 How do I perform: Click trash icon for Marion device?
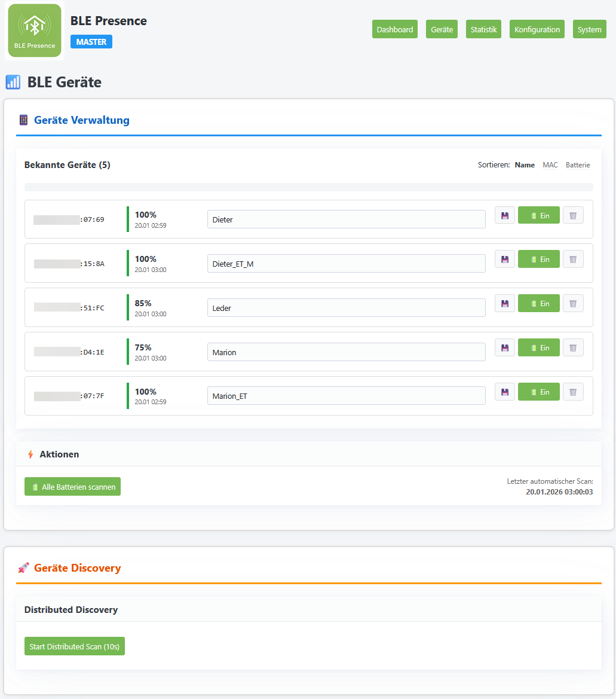(573, 348)
